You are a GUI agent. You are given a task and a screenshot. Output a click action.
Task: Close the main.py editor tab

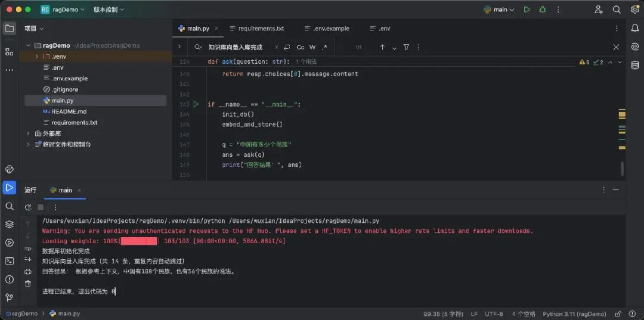(216, 29)
